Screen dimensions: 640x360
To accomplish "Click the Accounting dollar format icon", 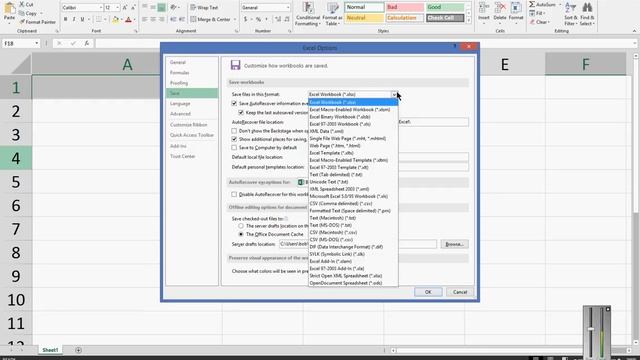I will (245, 20).
